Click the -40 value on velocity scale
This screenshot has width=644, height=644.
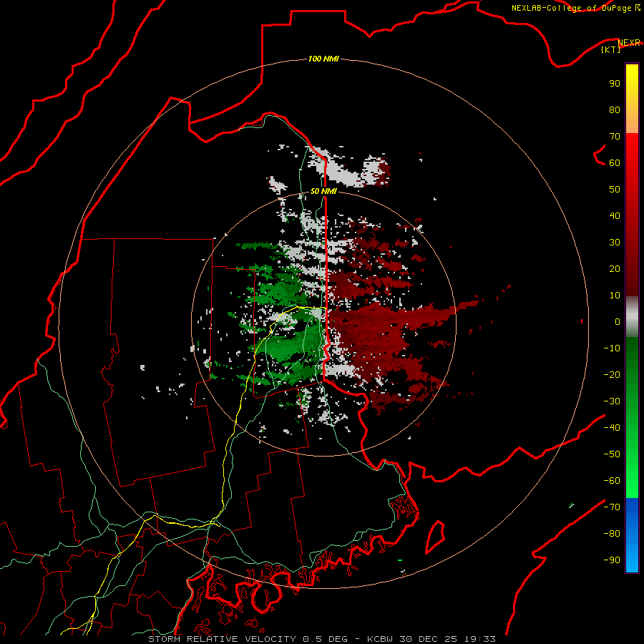[x=612, y=428]
